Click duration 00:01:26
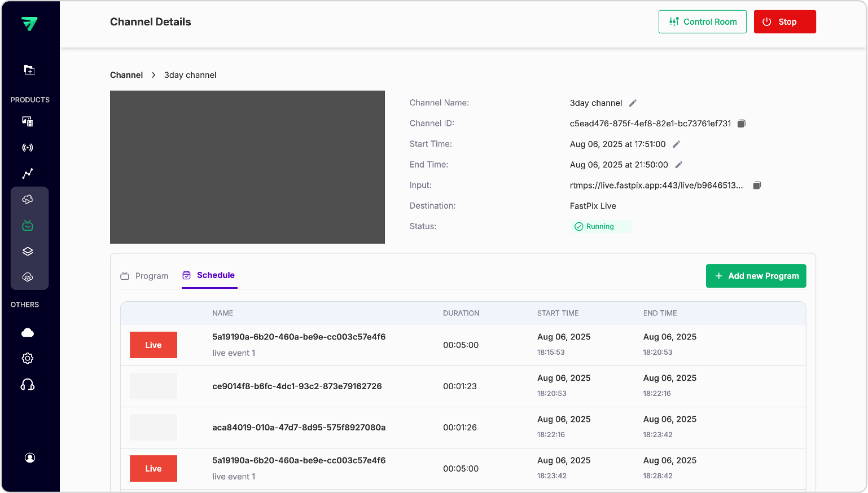868x493 pixels. [460, 428]
